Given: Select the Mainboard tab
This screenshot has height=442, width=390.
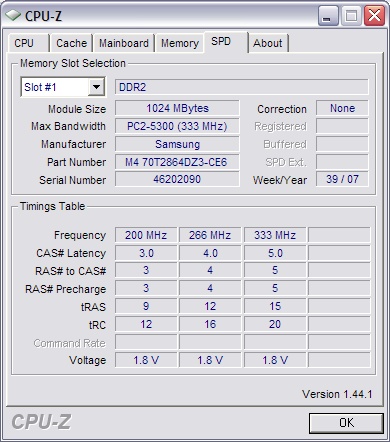Looking at the screenshot, I should [124, 43].
